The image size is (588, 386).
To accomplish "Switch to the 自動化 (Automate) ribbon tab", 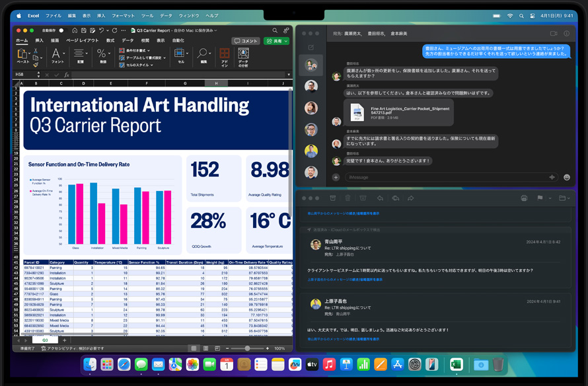I will (178, 40).
